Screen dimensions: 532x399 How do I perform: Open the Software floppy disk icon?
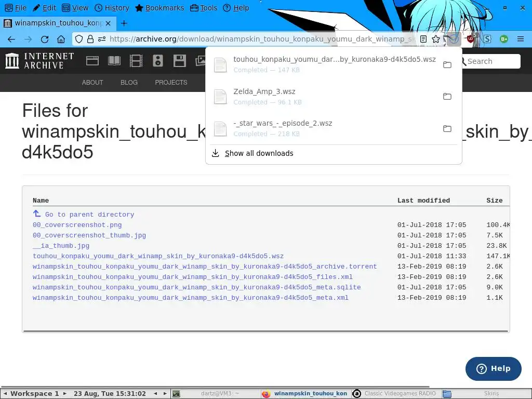[179, 61]
